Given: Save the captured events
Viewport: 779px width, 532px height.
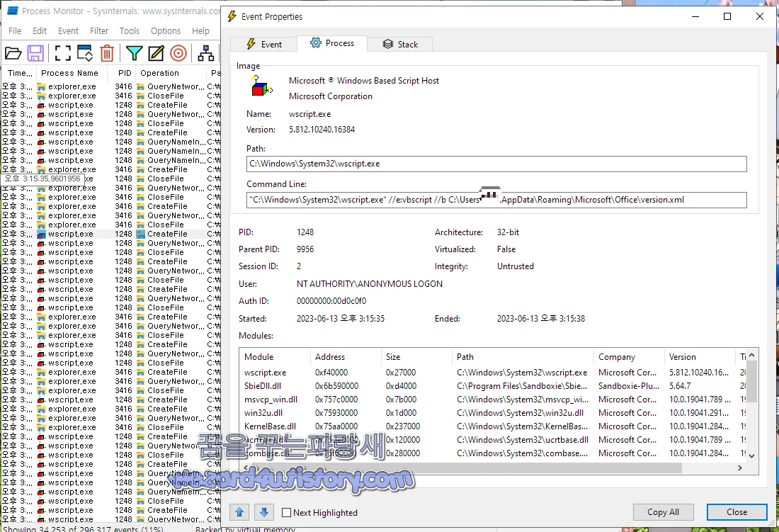Looking at the screenshot, I should click(35, 52).
